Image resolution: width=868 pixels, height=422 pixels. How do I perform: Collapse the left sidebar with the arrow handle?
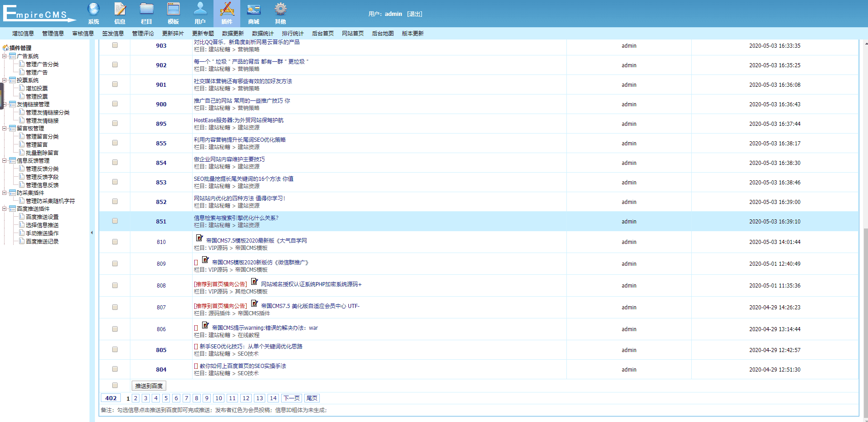pyautogui.click(x=92, y=233)
